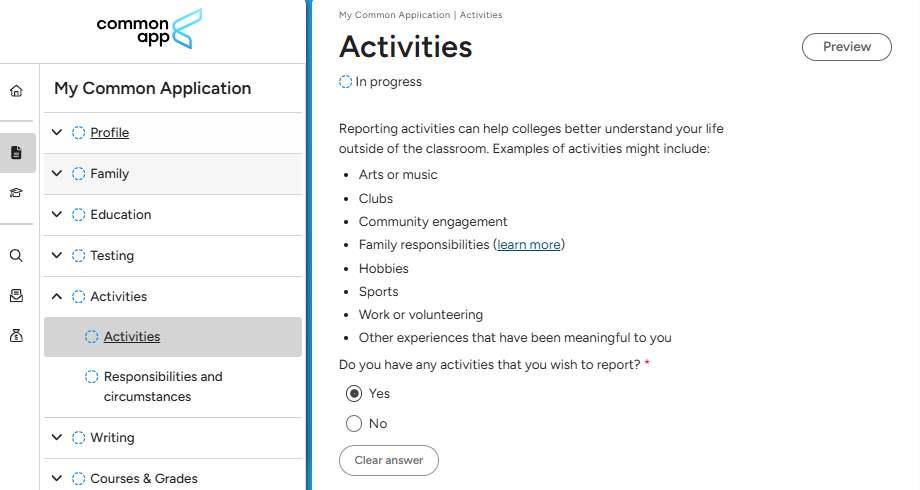Viewport: 920px width, 490px height.
Task: Follow the learn more link
Action: click(x=529, y=245)
